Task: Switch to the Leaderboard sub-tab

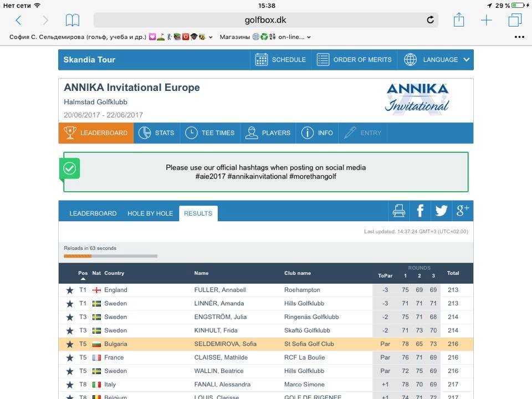Action: (93, 213)
